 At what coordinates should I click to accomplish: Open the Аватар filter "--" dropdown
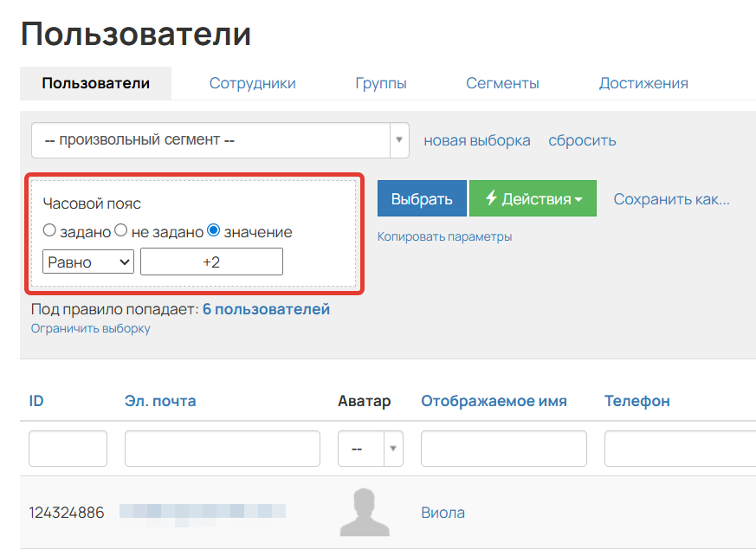click(x=370, y=448)
